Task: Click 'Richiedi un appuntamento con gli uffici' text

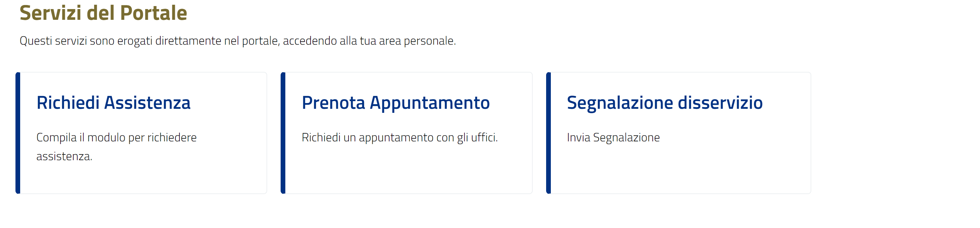Action: coord(400,138)
